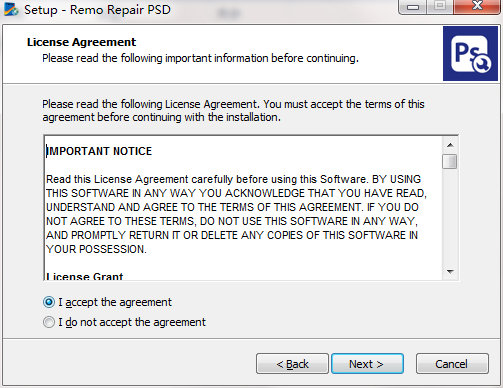Go Back to the previous step
The image size is (503, 388).
click(x=292, y=364)
